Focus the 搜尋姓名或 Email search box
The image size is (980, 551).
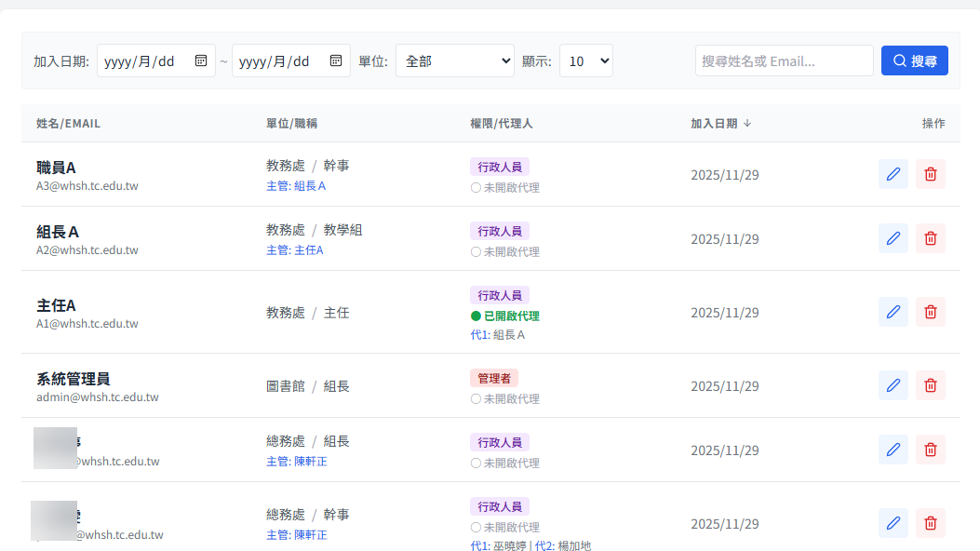point(784,60)
